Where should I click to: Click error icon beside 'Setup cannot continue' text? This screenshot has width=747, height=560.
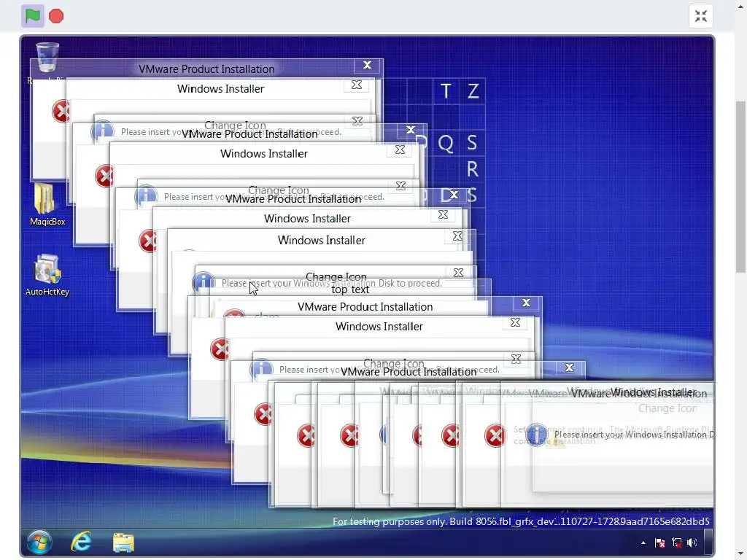coord(495,435)
